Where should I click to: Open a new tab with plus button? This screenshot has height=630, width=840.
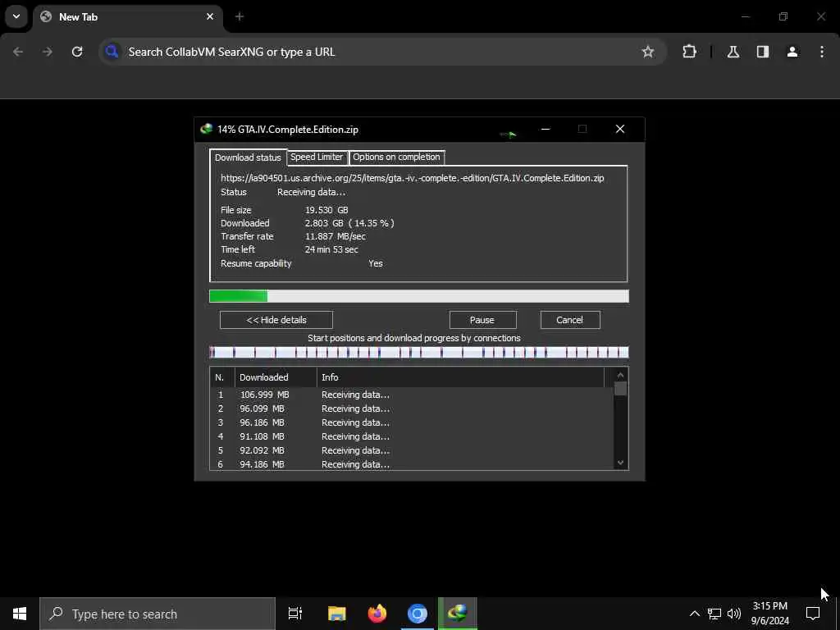point(240,16)
